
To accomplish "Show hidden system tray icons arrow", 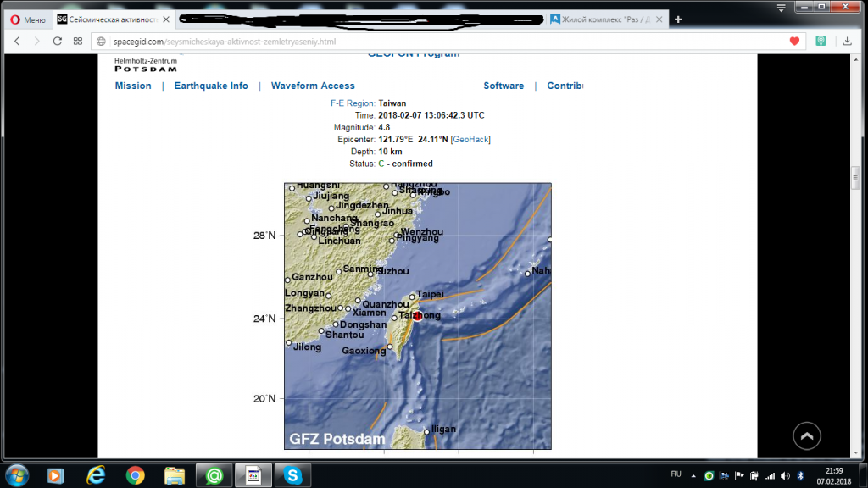I will [693, 475].
